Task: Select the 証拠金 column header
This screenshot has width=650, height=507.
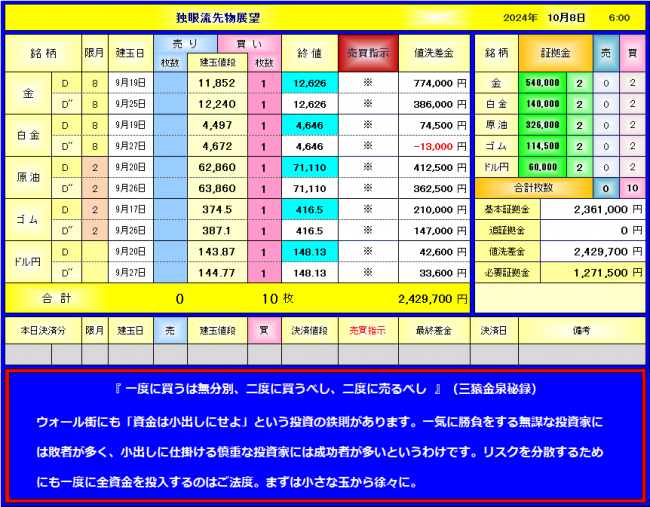Action: point(555,53)
